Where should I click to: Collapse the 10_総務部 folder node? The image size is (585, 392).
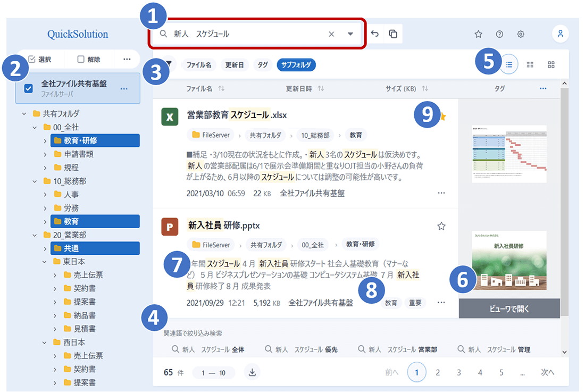tap(35, 181)
